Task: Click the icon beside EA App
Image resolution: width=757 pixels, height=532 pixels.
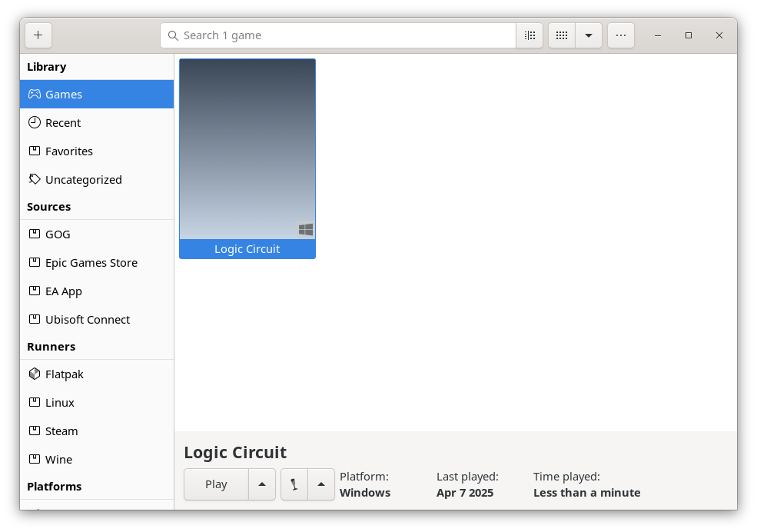Action: tap(35, 291)
